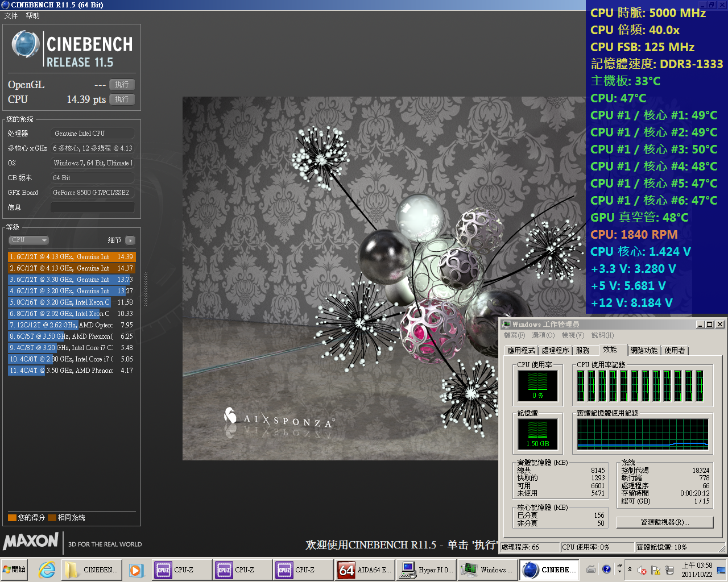The width and height of the screenshot is (728, 582).
Task: Click the 信息 info input field
Action: (x=93, y=207)
